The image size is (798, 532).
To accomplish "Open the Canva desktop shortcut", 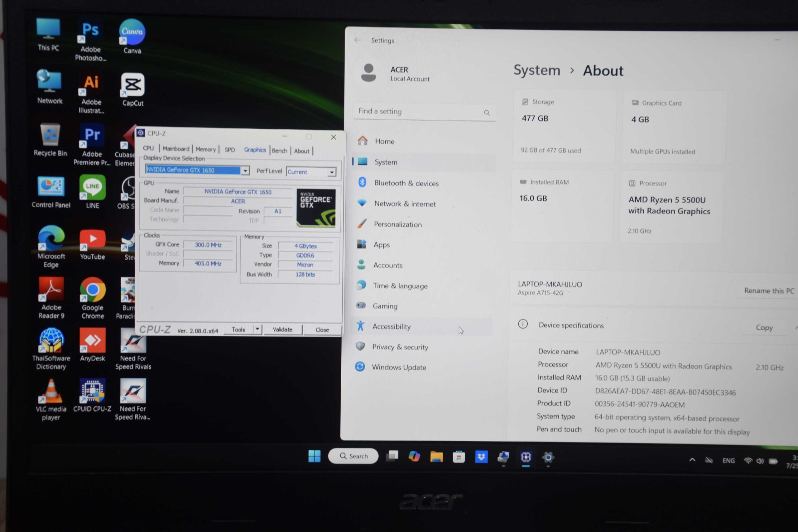I will [132, 36].
